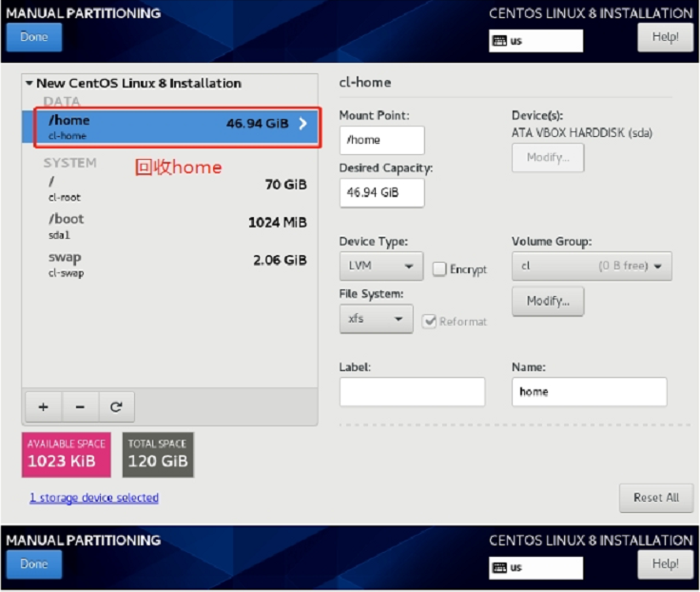Viewport: 700px width, 592px height.
Task: Open the File System xfs dropdown
Action: pos(376,319)
